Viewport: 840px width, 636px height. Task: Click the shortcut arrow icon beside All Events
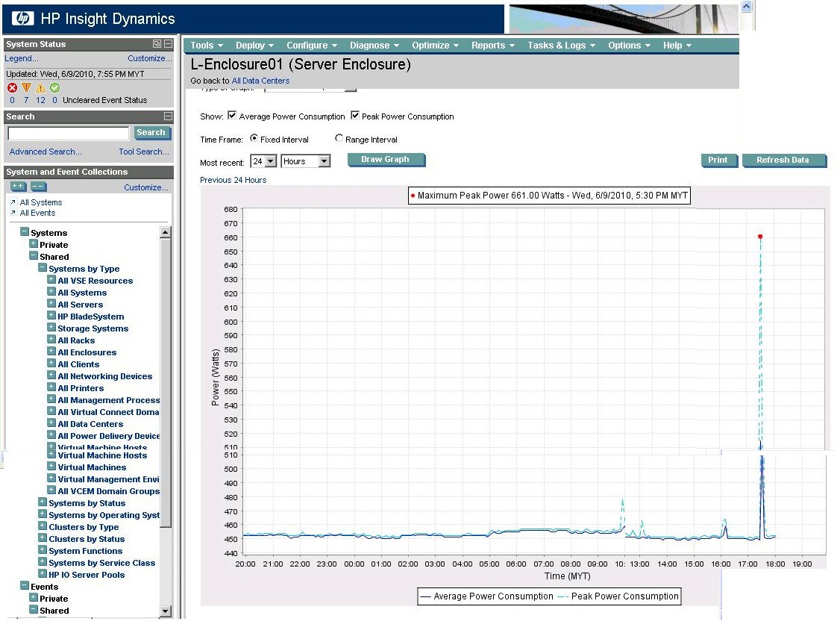click(13, 213)
